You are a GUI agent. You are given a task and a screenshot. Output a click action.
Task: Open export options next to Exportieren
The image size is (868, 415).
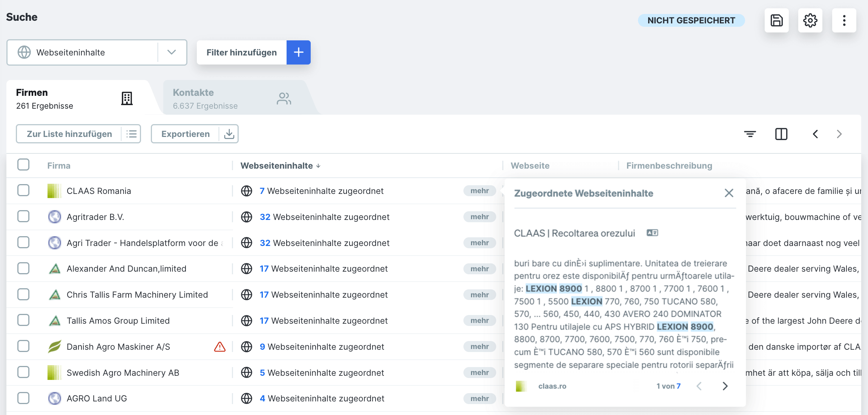click(x=229, y=134)
